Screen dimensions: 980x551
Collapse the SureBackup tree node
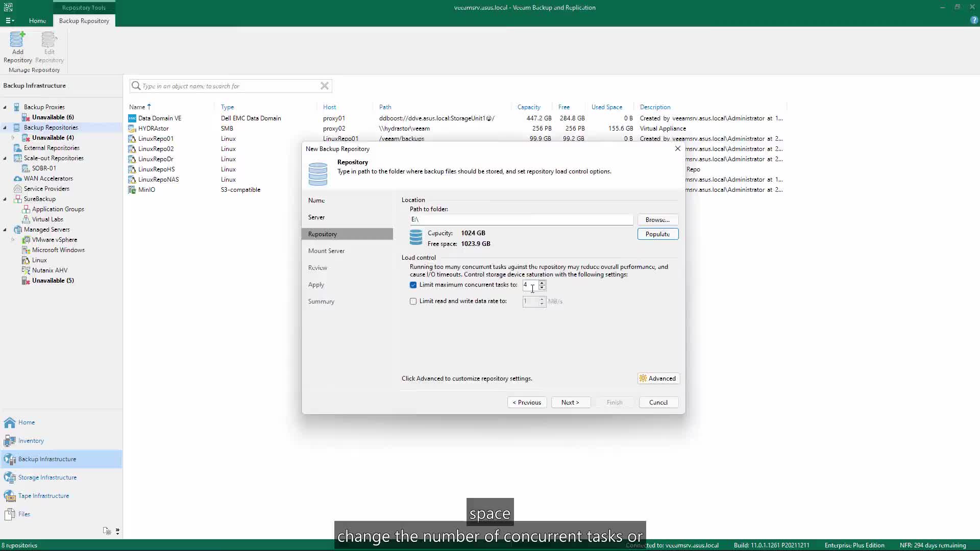[x=5, y=199]
